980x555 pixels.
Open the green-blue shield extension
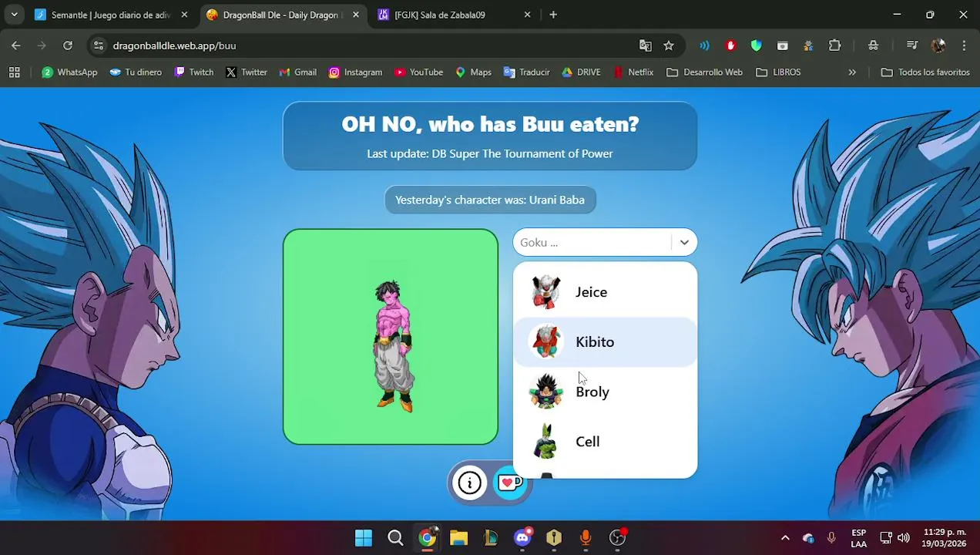tap(757, 45)
